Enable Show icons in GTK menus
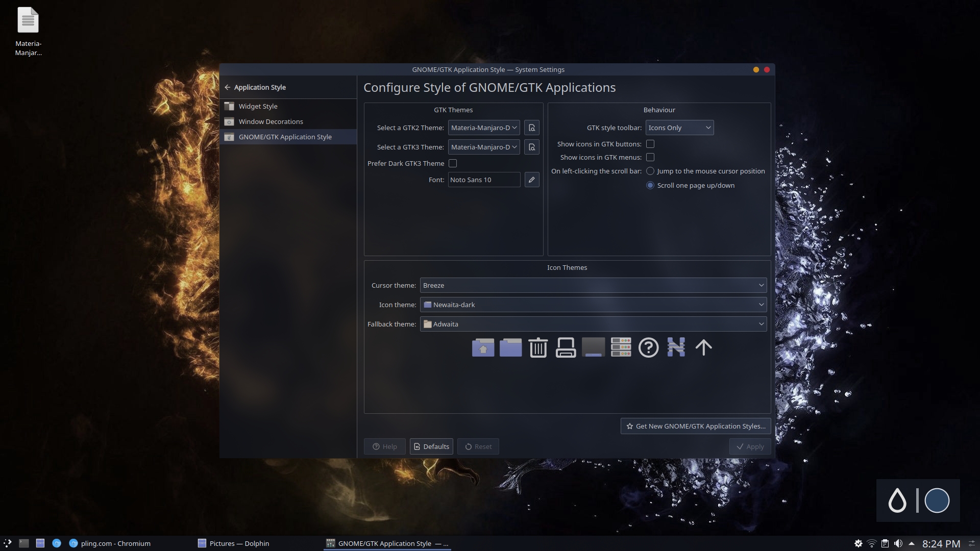Image resolution: width=980 pixels, height=551 pixels. [650, 157]
